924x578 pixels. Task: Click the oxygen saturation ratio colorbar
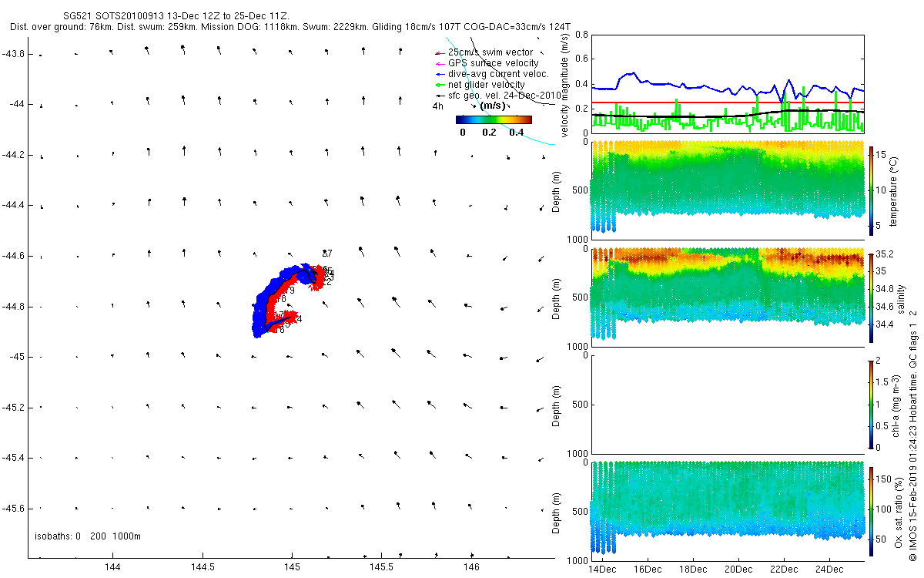click(872, 511)
